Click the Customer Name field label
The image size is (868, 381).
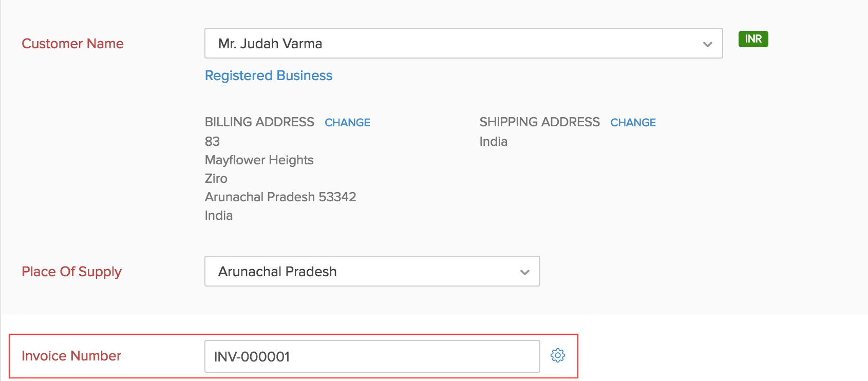(x=72, y=44)
